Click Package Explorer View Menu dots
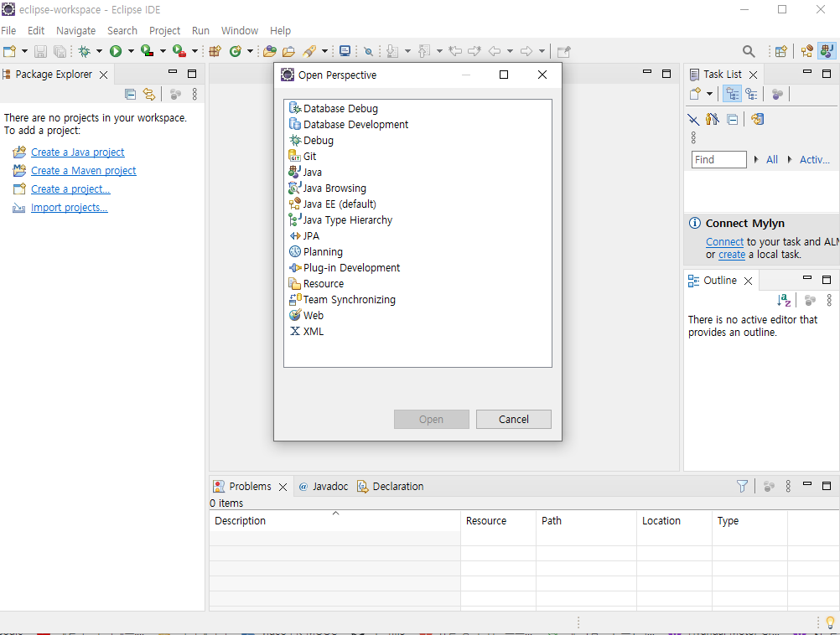The height and width of the screenshot is (635, 840). (x=195, y=95)
